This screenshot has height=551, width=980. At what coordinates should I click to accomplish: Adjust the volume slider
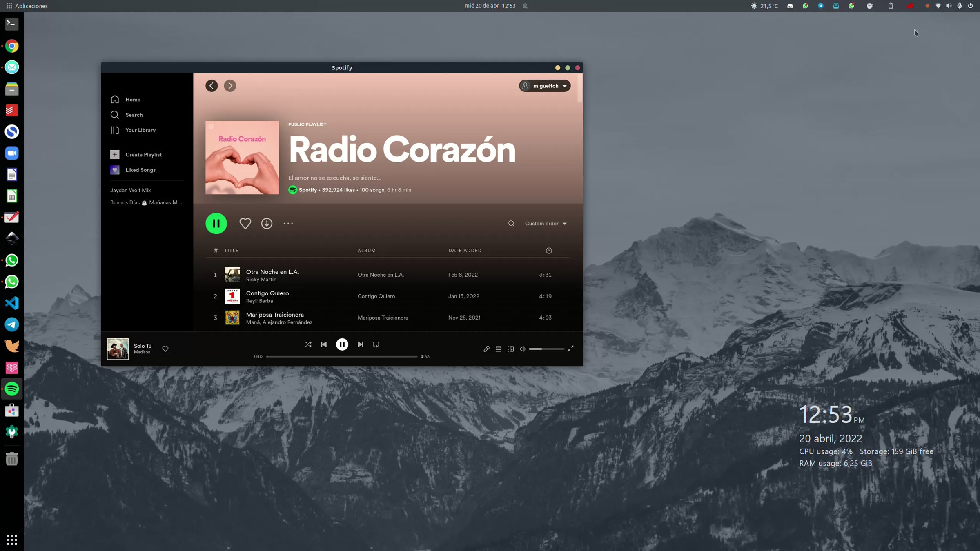pyautogui.click(x=546, y=349)
